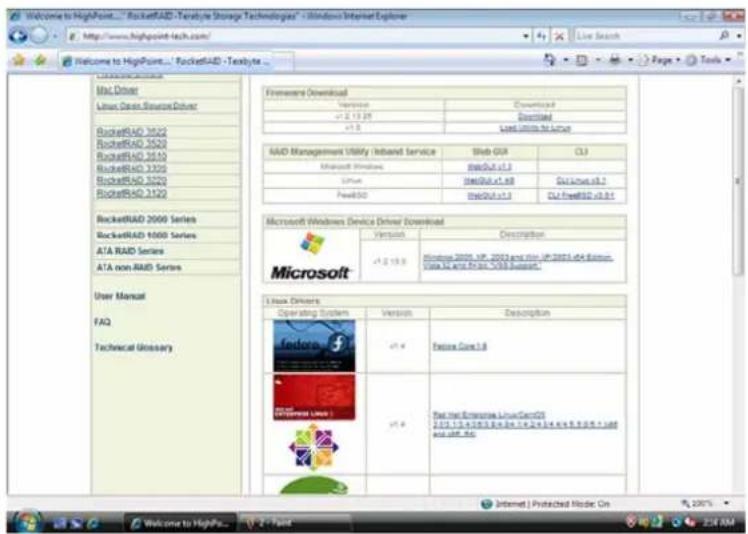748x534 pixels.
Task: Open the address bar history dropdown arrow
Action: [x=526, y=36]
